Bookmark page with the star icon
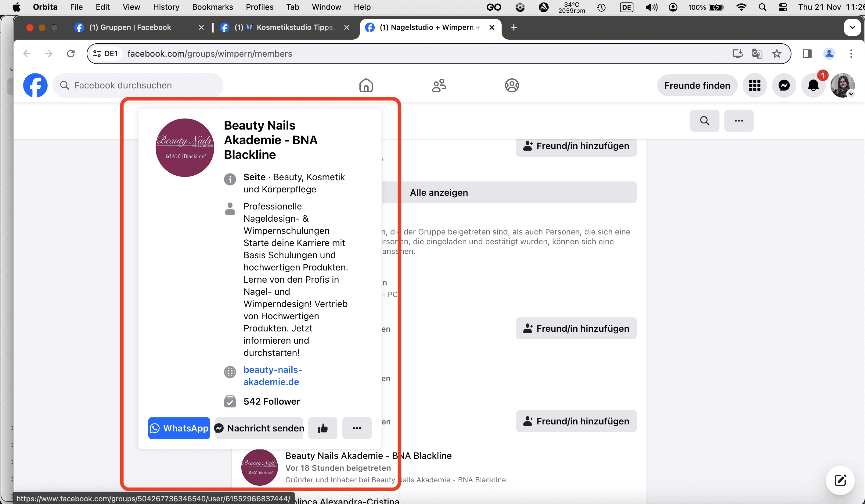The width and height of the screenshot is (865, 504). click(777, 54)
